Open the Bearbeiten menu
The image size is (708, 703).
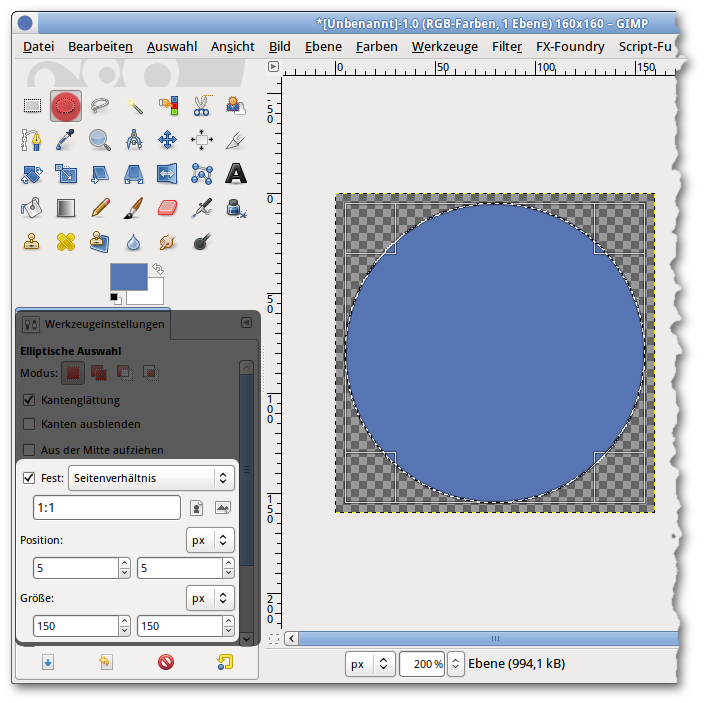pyautogui.click(x=100, y=47)
